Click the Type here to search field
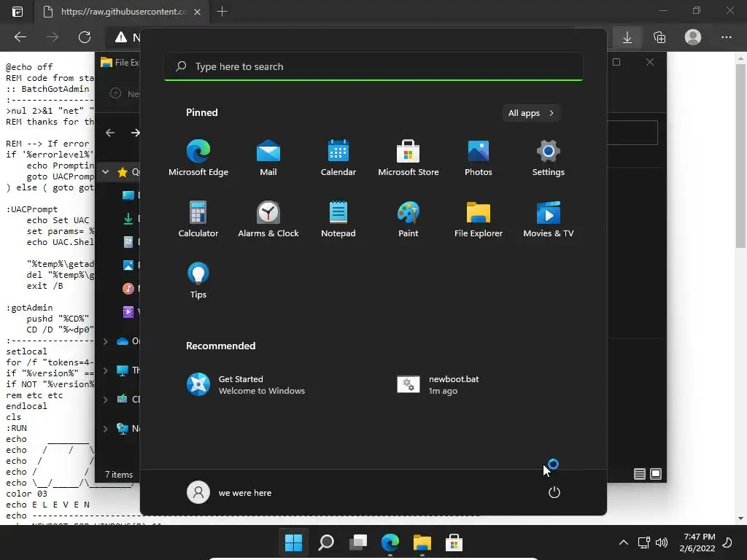 [x=373, y=66]
